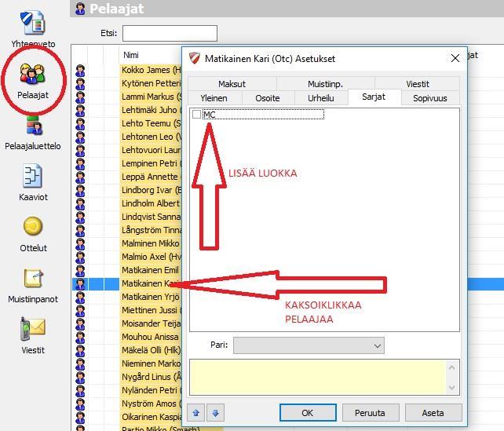The width and height of the screenshot is (504, 431).
Task: Click the Etsi search field
Action: point(170,33)
